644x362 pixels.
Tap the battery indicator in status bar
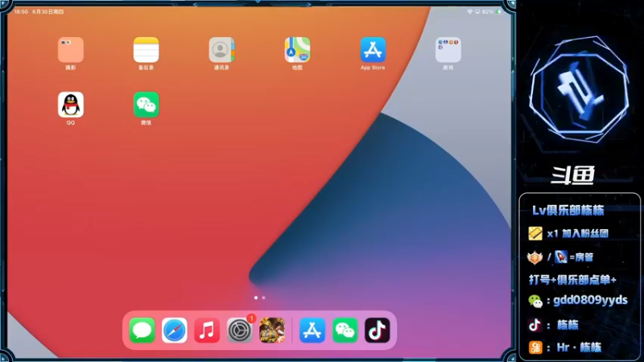pyautogui.click(x=498, y=12)
